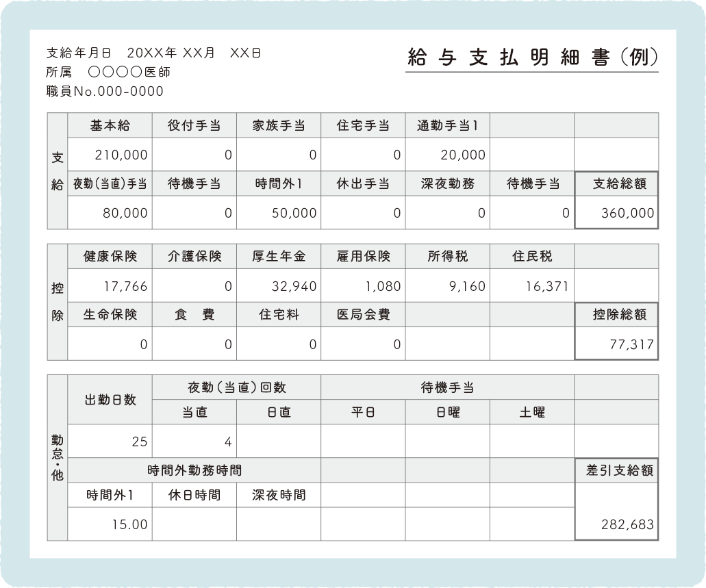Click the "休日時間" label cell
Image resolution: width=706 pixels, height=588 pixels.
(x=194, y=496)
